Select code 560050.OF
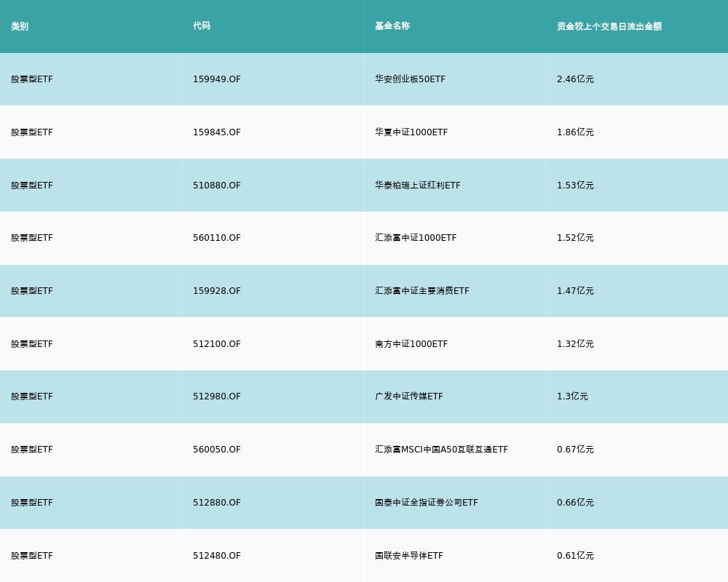The image size is (728, 582). pos(217,450)
